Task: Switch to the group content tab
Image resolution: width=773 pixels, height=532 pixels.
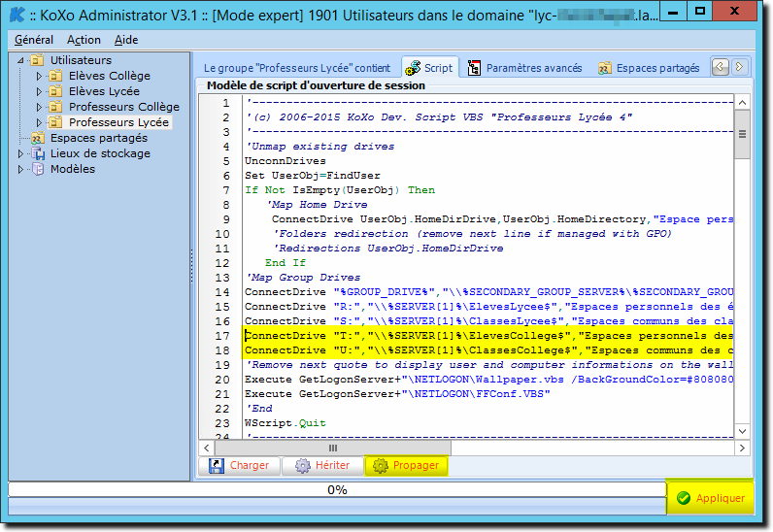Action: coord(297,68)
